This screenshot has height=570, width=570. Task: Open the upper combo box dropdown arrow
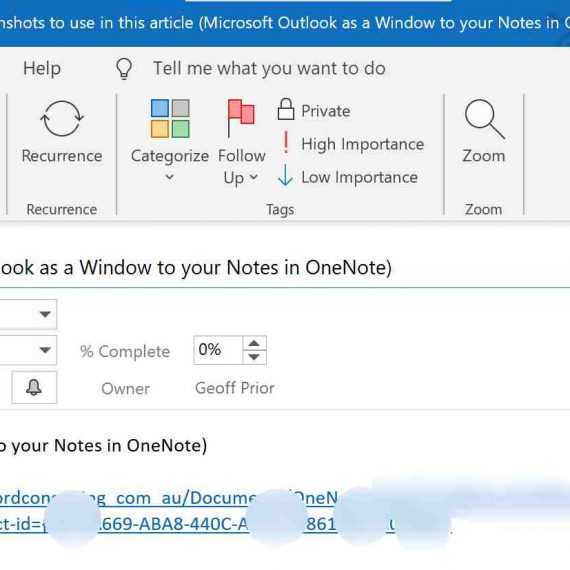pos(45,314)
